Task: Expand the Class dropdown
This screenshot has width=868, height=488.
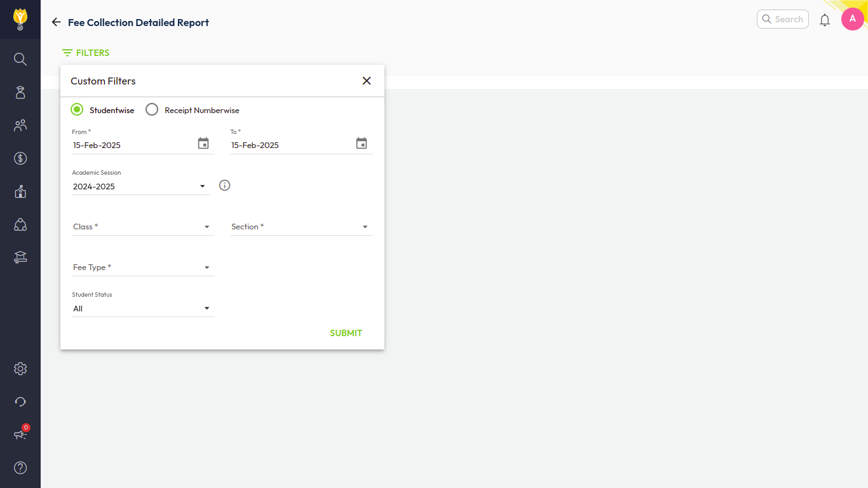Action: coord(143,227)
